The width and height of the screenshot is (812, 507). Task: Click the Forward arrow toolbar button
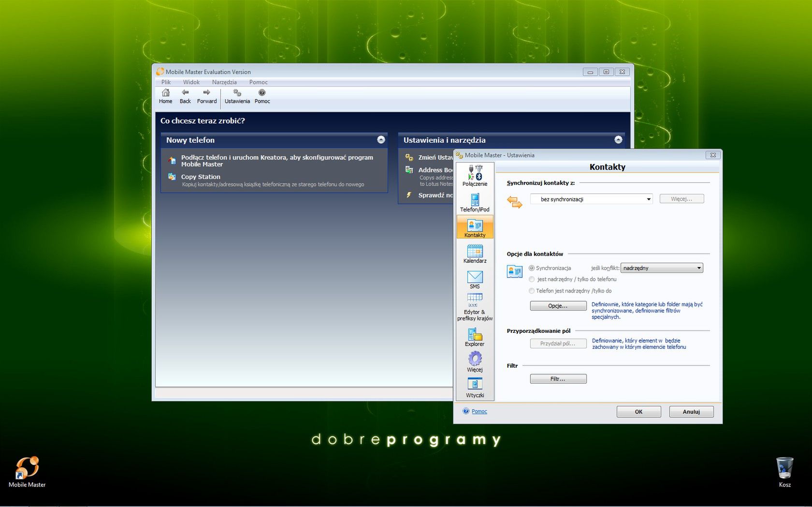click(207, 96)
